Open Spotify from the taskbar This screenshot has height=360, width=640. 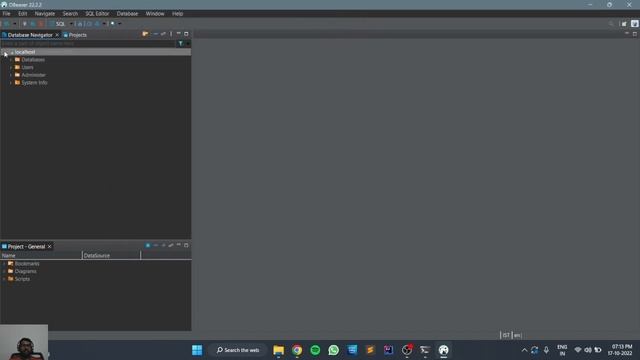pyautogui.click(x=315, y=350)
